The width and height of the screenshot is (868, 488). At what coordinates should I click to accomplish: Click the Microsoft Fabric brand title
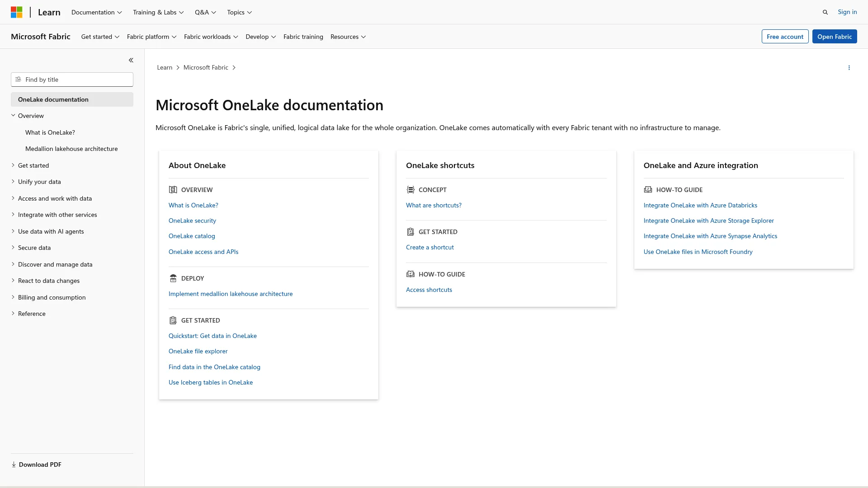click(x=41, y=37)
